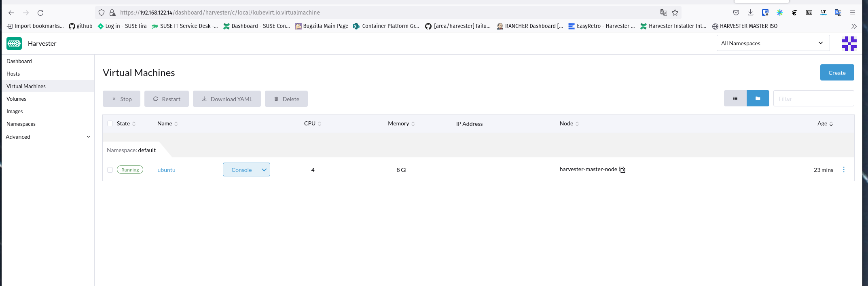Click the Create button

tap(837, 72)
